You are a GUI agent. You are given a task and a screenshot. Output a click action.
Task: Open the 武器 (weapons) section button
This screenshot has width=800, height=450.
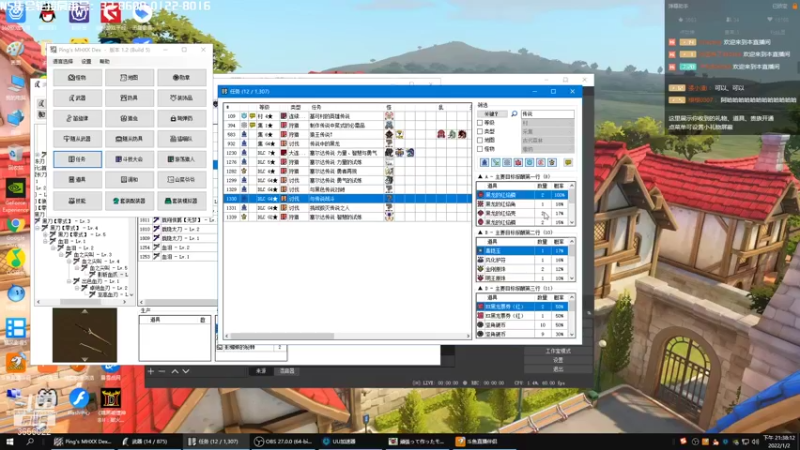point(78,98)
